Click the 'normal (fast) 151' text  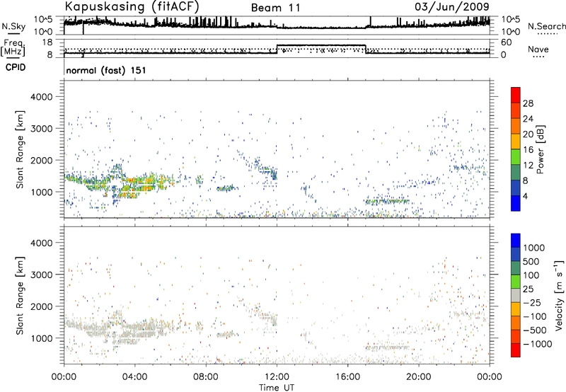click(106, 70)
